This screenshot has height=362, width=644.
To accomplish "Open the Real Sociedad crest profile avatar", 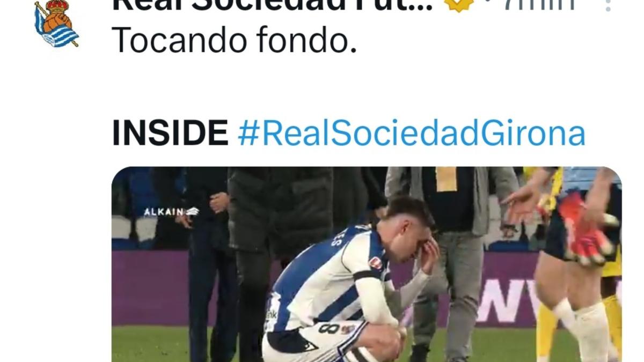I will [56, 23].
